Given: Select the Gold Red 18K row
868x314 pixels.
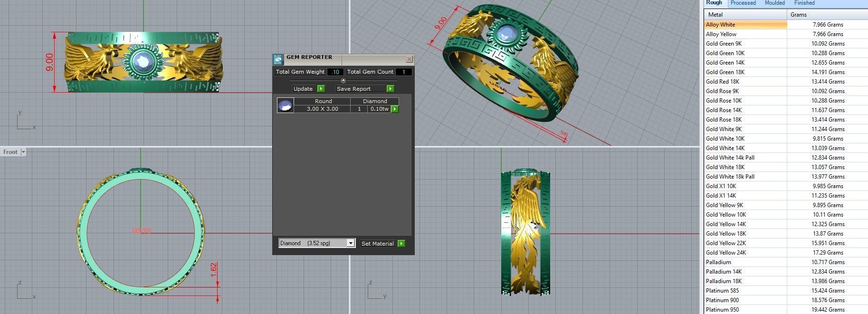Looking at the screenshot, I should click(786, 82).
